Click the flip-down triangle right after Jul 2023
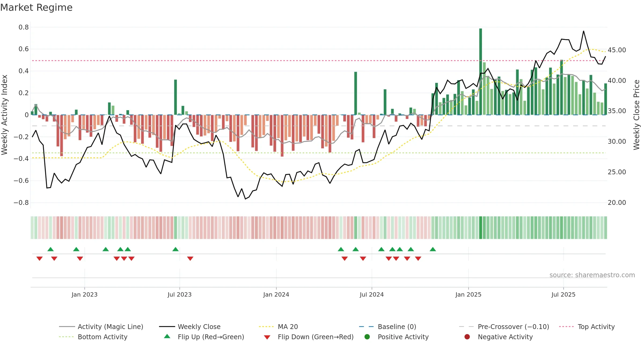 [x=190, y=258]
